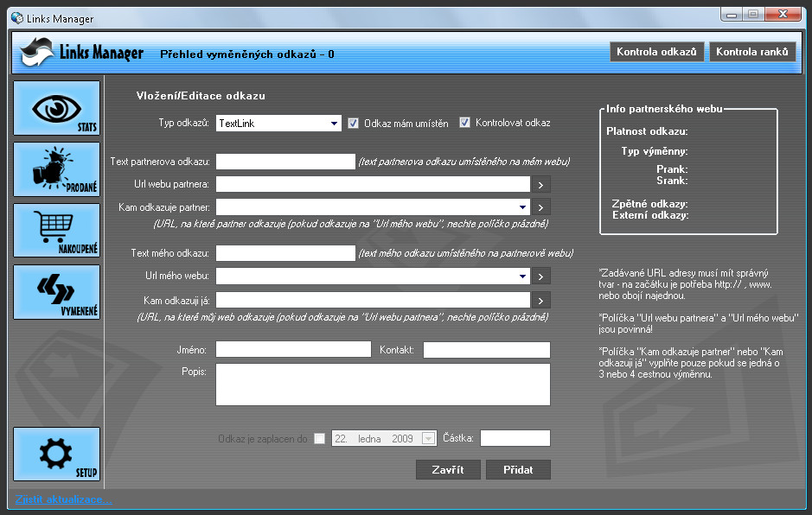812x515 pixels.
Task: Enable the Odkaz je zaplacen do checkbox
Action: (319, 439)
